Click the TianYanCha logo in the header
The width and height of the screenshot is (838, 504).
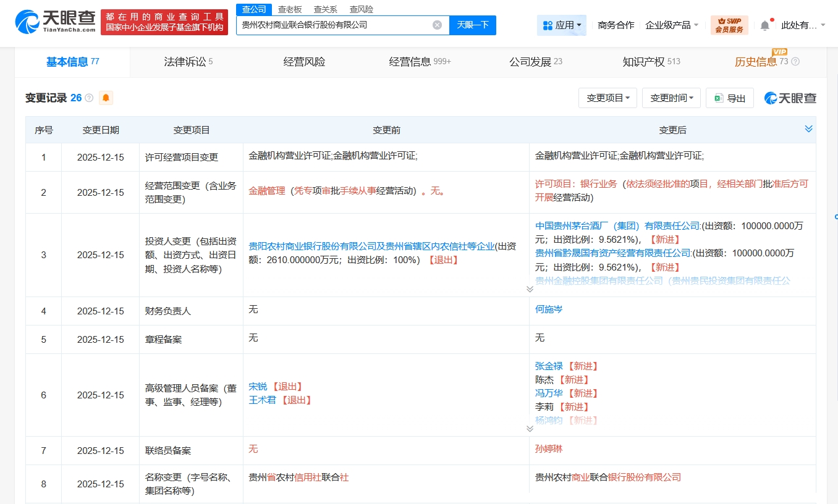[x=56, y=22]
